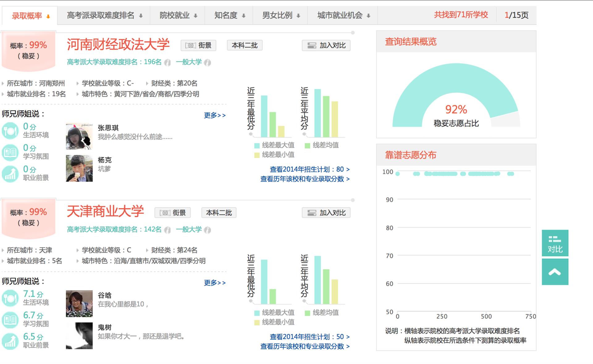Toggle 加入对比 for 天津商业大学
The image size is (593, 364).
(326, 213)
